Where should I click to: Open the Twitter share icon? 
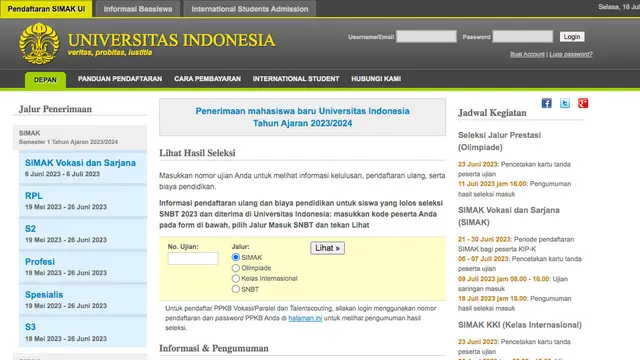(565, 103)
